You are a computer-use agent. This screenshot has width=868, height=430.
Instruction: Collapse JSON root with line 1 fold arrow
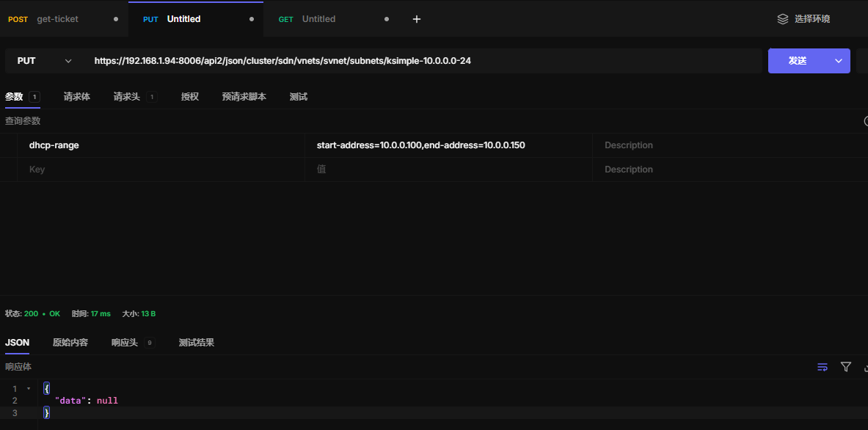pos(29,388)
